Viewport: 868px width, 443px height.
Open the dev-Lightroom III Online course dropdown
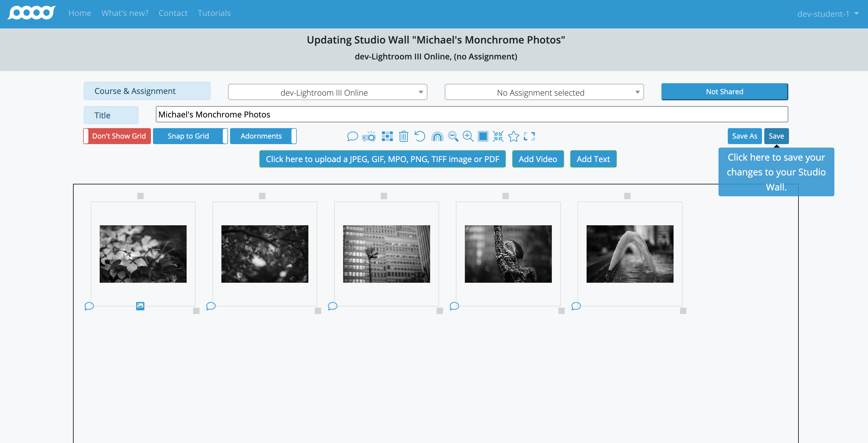(x=327, y=92)
